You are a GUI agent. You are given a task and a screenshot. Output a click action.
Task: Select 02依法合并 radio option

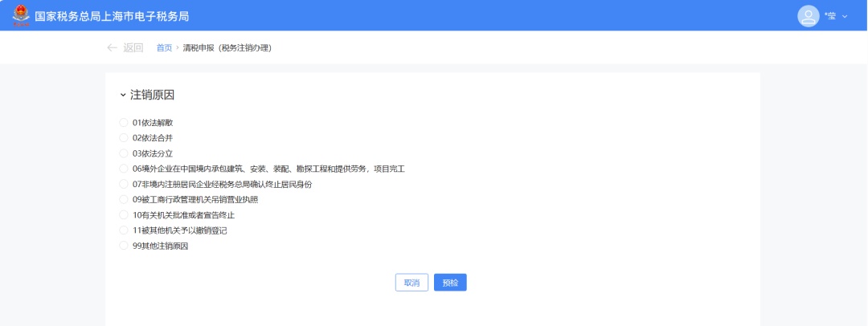pos(124,138)
